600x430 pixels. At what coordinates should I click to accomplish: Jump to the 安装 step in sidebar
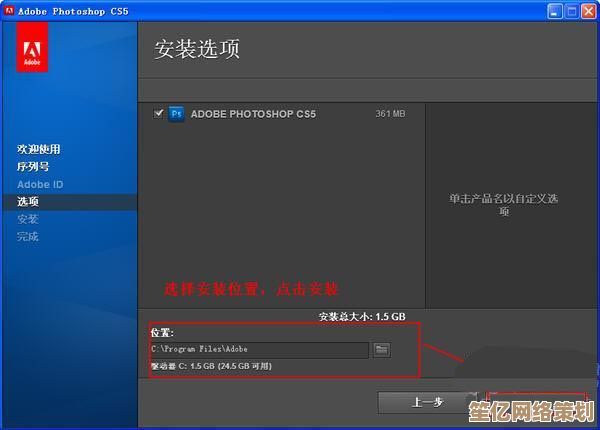click(x=28, y=219)
